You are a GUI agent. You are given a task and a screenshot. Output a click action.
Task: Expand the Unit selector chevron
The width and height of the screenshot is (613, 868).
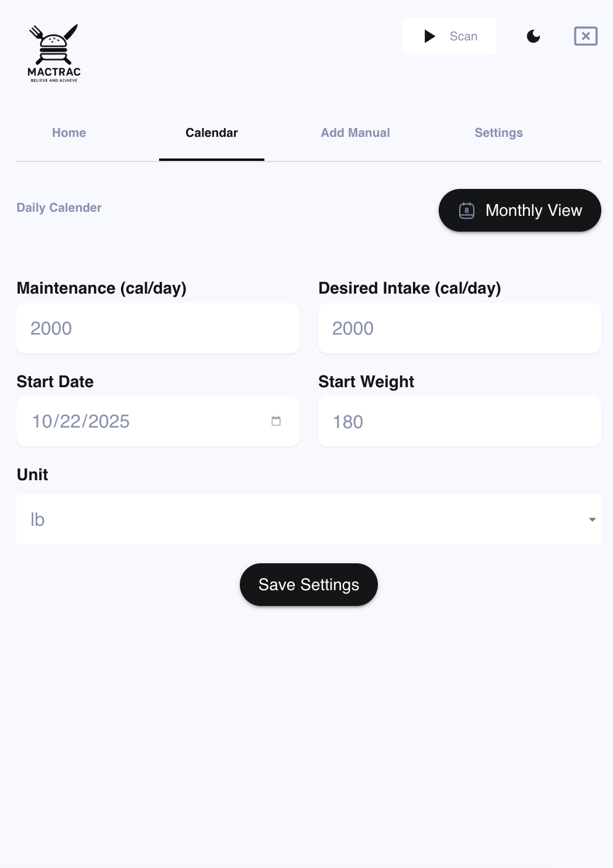pos(591,519)
